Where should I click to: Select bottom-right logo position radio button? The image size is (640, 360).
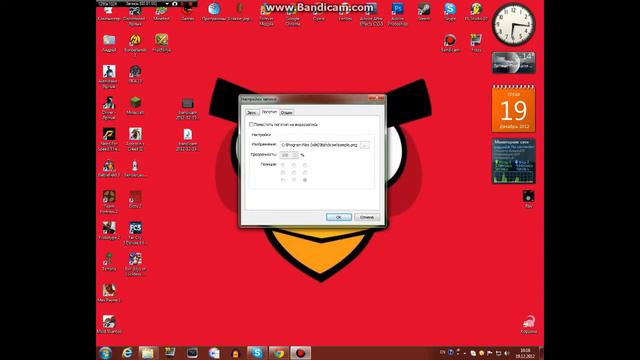point(305,180)
